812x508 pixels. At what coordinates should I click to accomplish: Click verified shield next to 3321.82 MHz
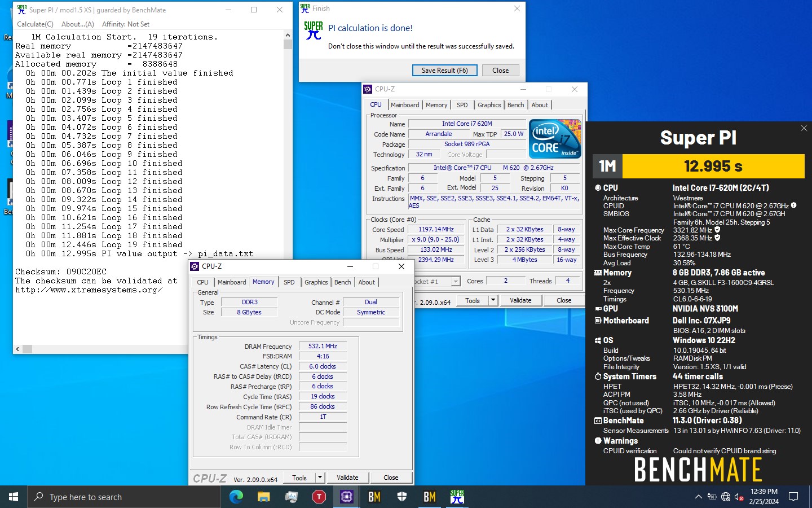pos(717,230)
